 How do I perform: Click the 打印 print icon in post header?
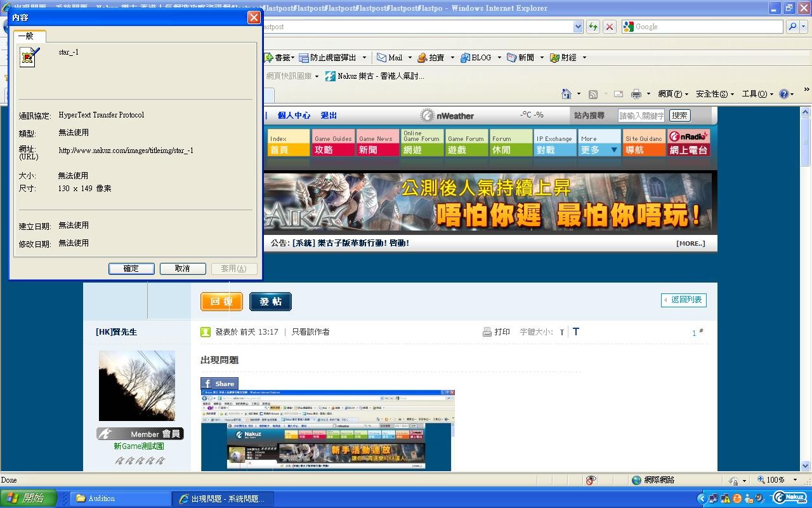coord(487,332)
